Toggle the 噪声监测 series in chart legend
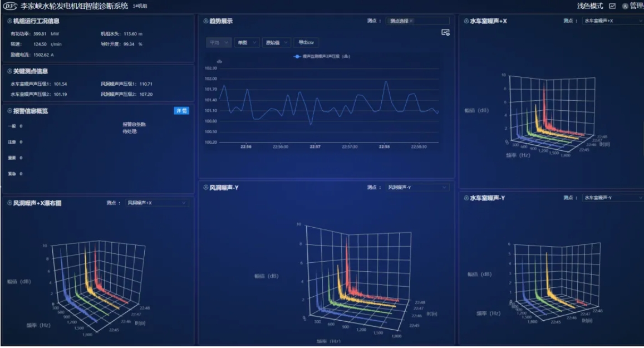 tap(322, 56)
